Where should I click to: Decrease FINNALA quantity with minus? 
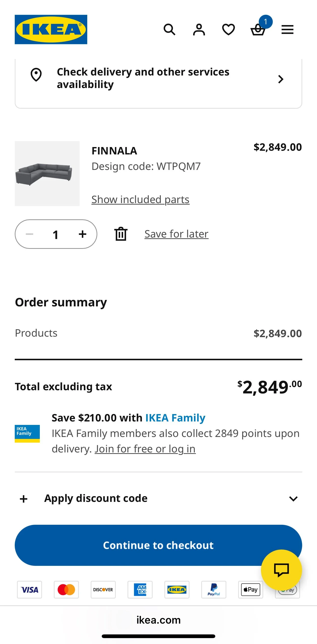tap(29, 234)
